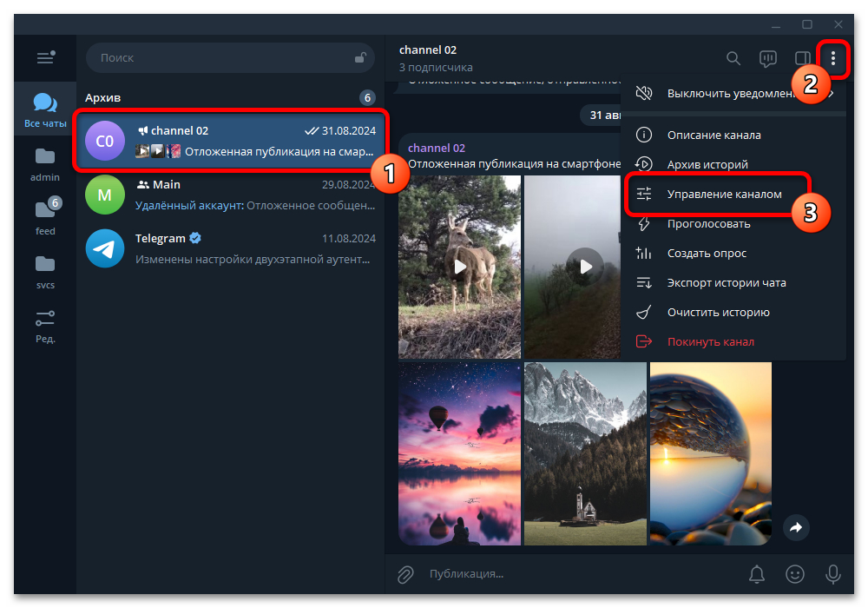The image size is (868, 608).
Task: Click the info circle icon for channel description
Action: point(644,135)
